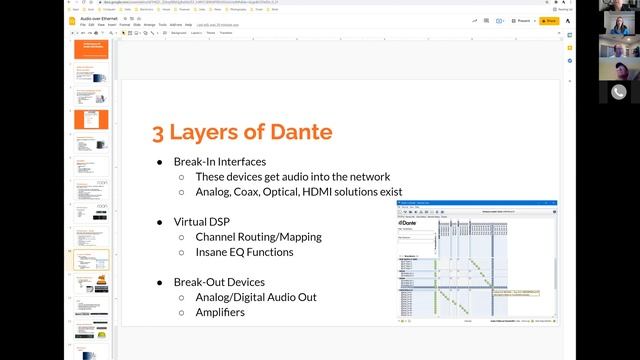Screen dimensions: 640x360
Task: Click the woman's video participant tile
Action: [619, 23]
